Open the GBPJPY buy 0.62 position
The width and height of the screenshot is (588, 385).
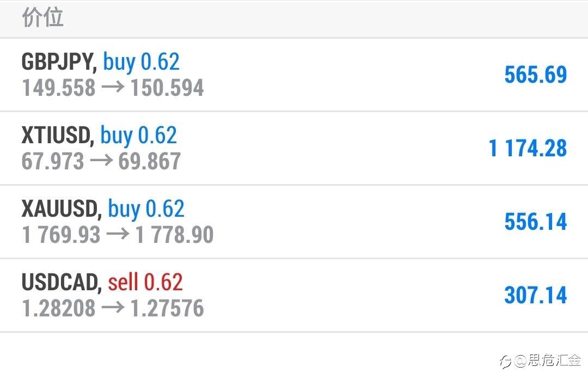click(x=294, y=75)
